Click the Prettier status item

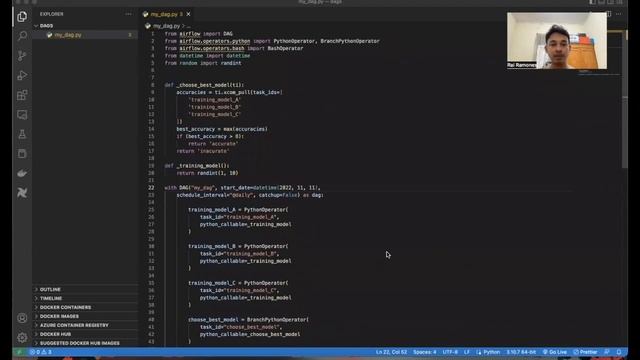point(585,352)
